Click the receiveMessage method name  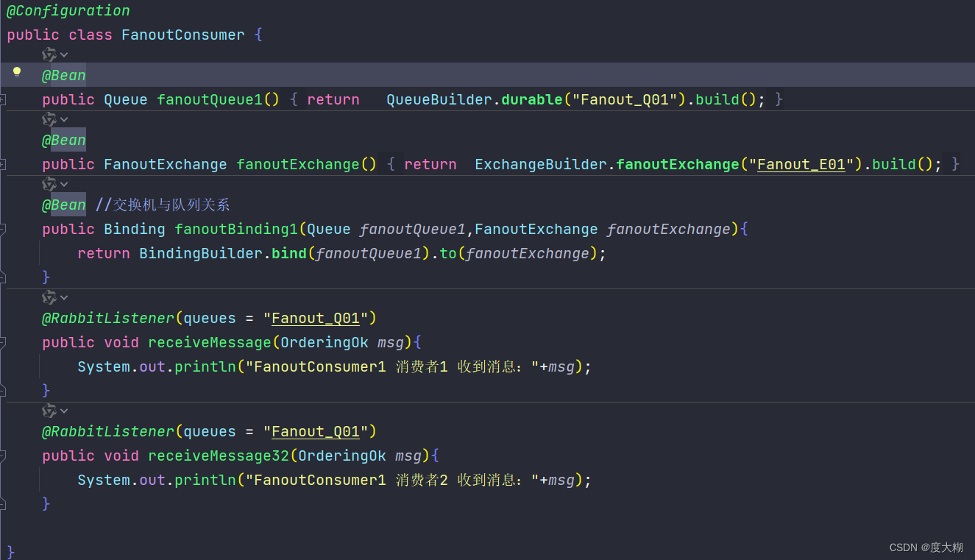pyautogui.click(x=210, y=342)
